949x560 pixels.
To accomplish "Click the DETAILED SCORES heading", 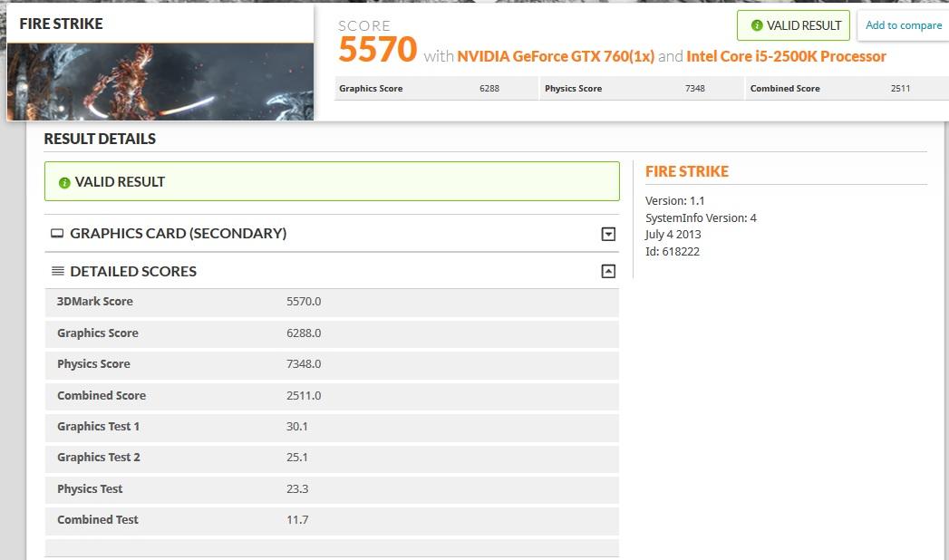I will point(133,272).
